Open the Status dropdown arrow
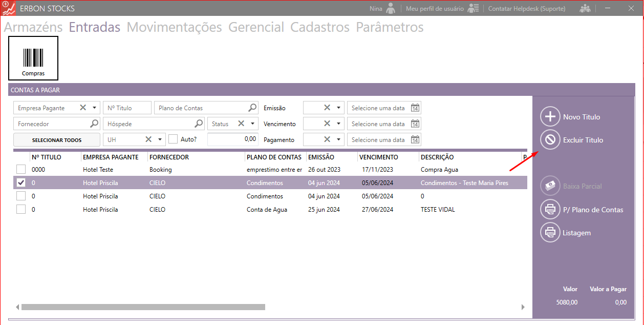 (x=252, y=124)
